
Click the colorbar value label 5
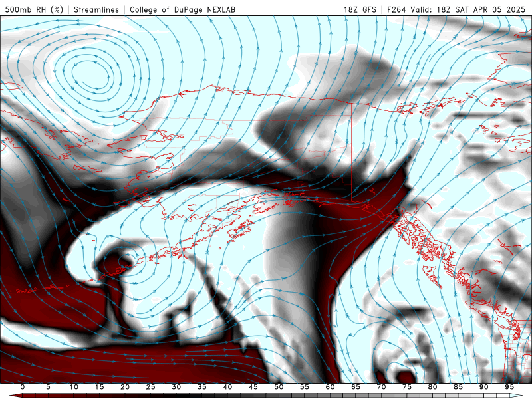(x=48, y=387)
